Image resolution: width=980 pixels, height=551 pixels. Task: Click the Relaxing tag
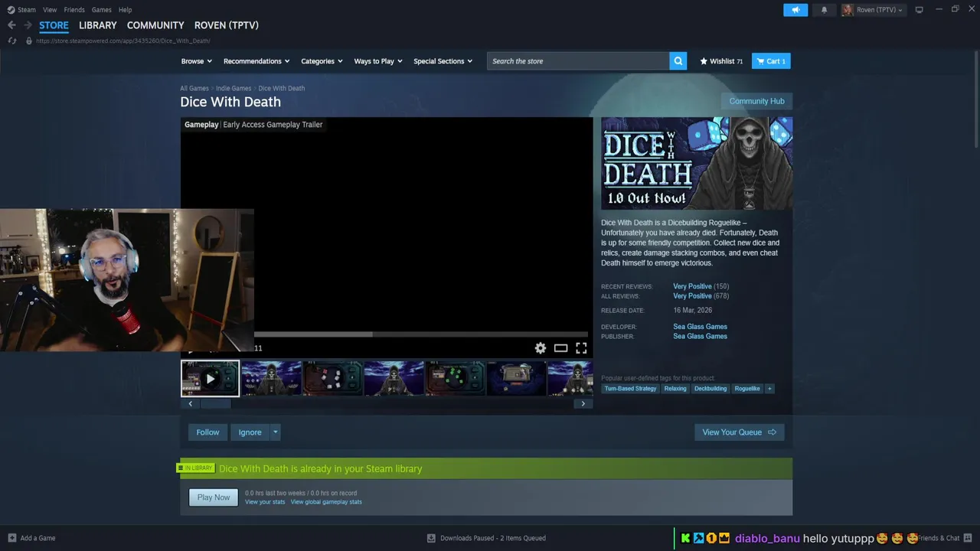point(675,389)
